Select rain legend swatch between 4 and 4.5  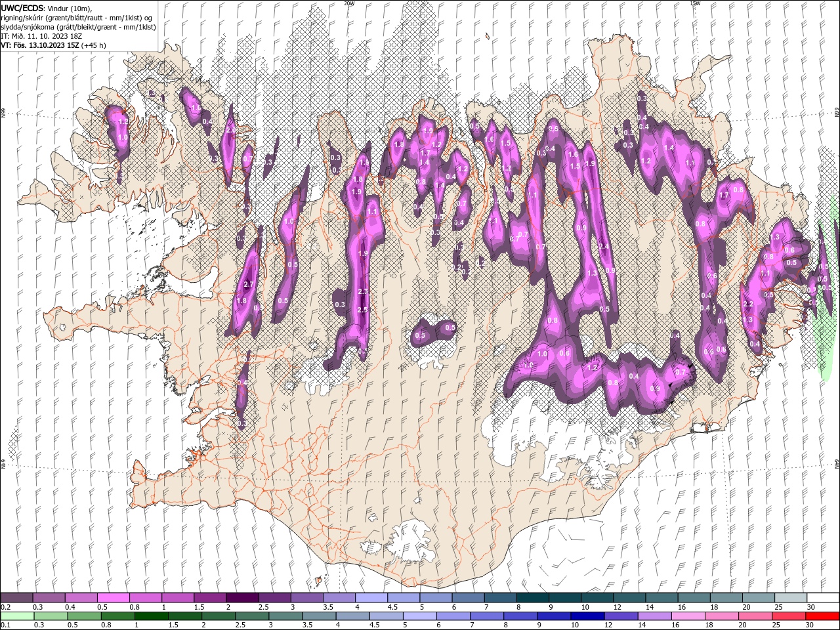point(352,616)
